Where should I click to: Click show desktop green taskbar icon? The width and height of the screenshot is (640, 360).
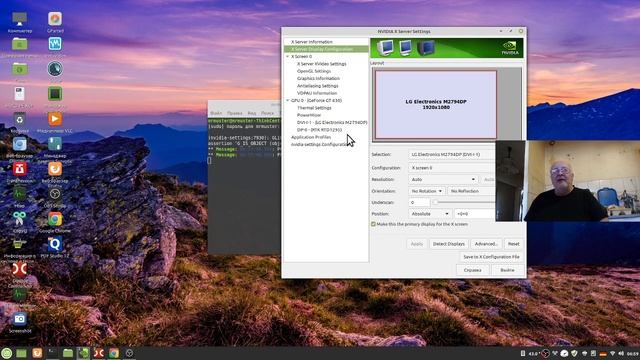click(x=21, y=353)
